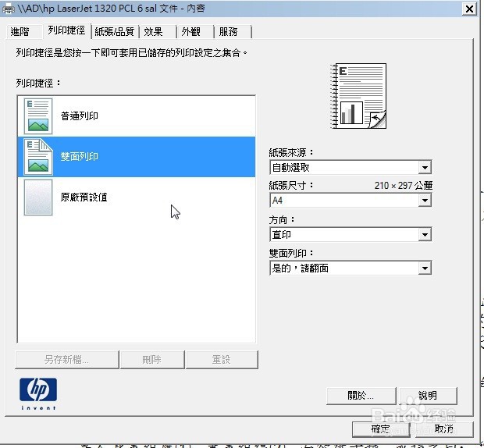
Task: Click the 說明 help button
Action: pyautogui.click(x=428, y=396)
